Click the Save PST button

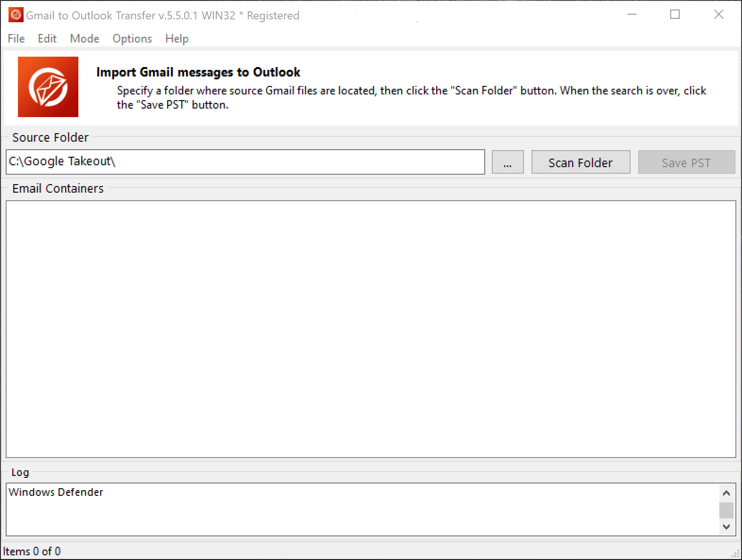686,162
